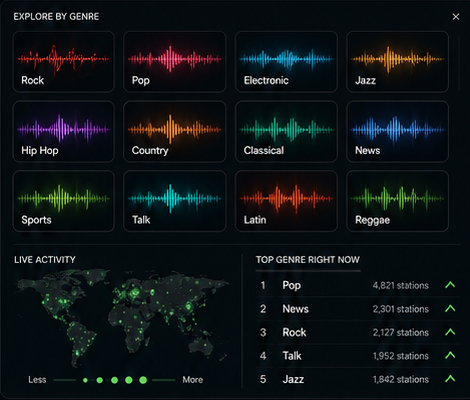
Task: Select the Sports genre card
Action: 63,201
